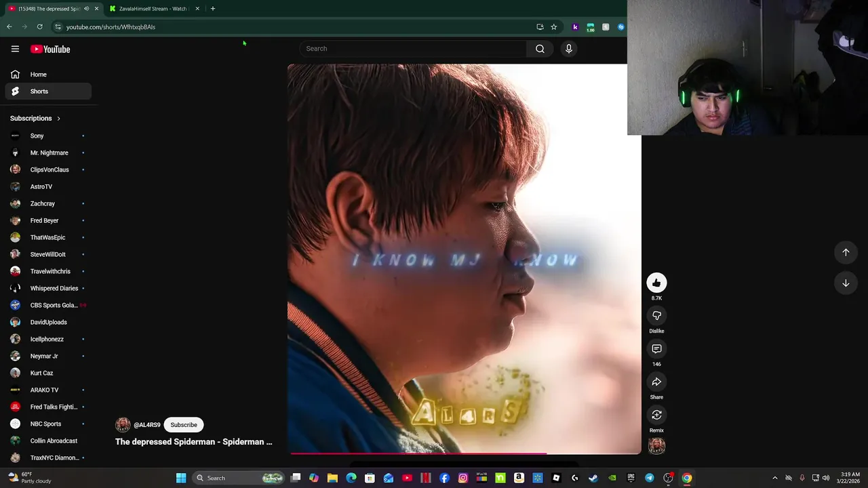
Task: Go to Home in the sidebar
Action: coord(48,75)
